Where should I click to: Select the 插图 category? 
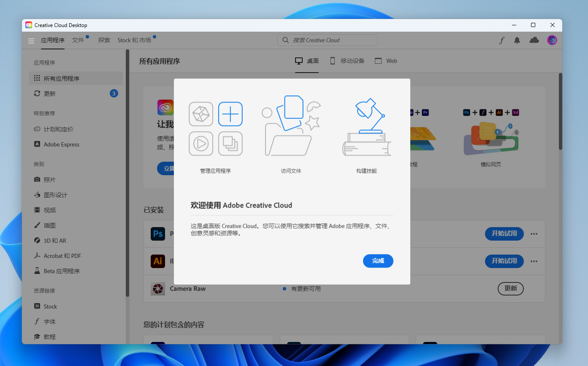(76, 225)
